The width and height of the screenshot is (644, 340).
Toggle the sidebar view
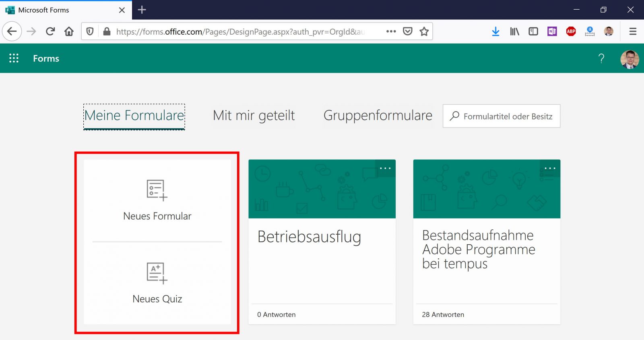point(533,31)
